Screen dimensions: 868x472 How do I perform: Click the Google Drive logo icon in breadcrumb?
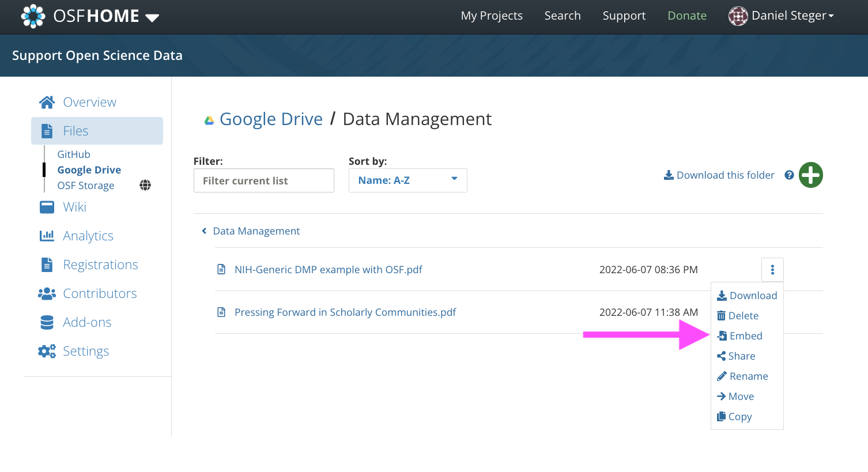(x=209, y=120)
